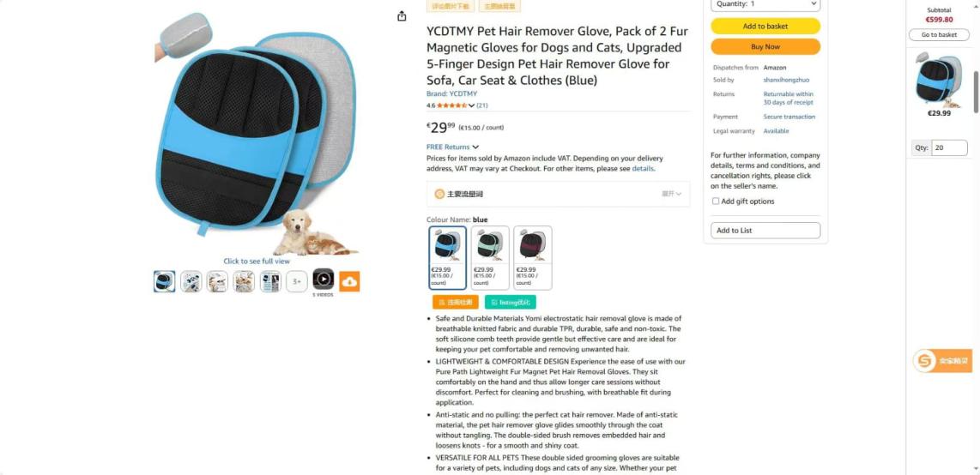Click the teal listing optimization button
This screenshot has width=980, height=475.
pos(510,302)
